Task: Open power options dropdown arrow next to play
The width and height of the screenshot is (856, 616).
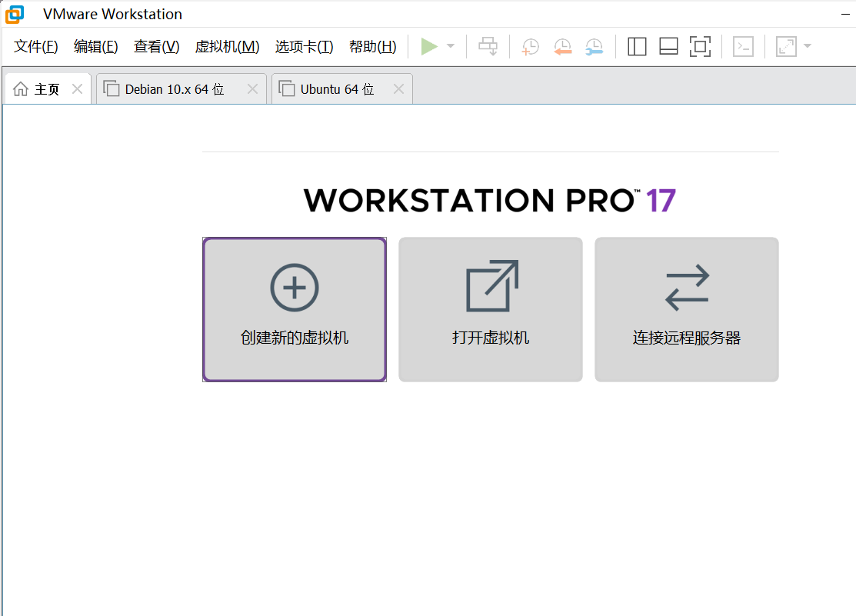Action: pyautogui.click(x=451, y=46)
